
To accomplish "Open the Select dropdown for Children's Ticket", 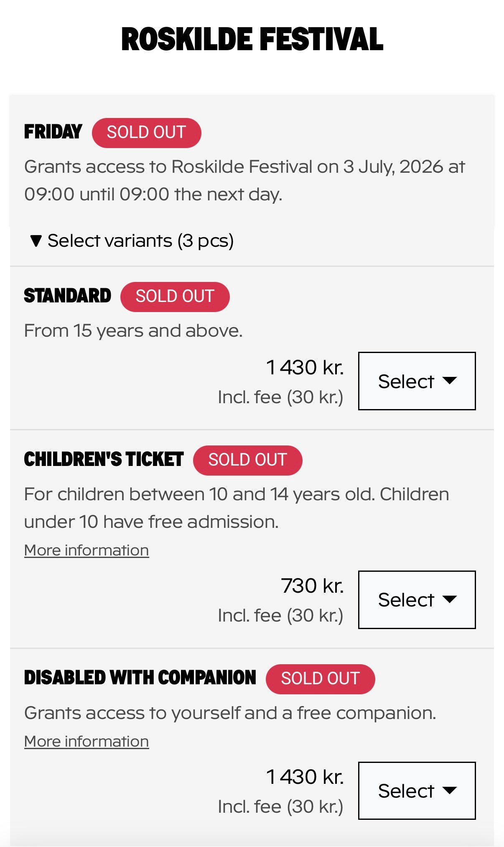I will pos(417,599).
